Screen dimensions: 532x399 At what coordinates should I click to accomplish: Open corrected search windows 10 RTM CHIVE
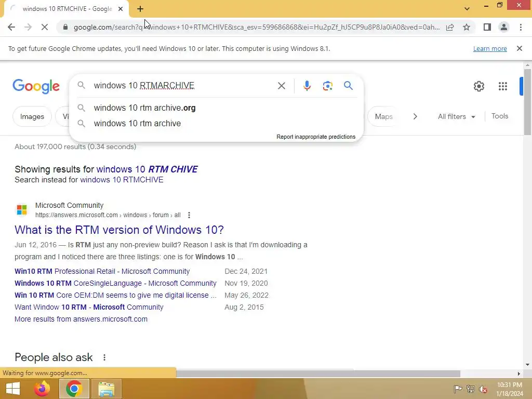147,169
